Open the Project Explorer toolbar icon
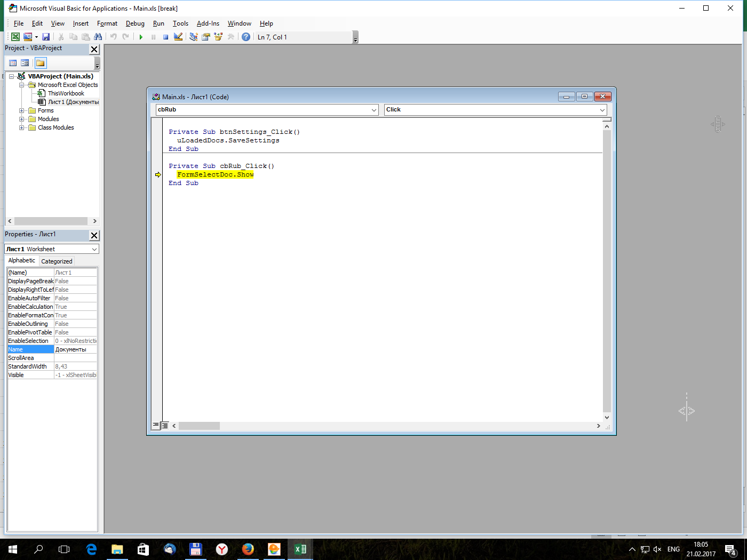Viewport: 747px width, 560px height. tap(193, 37)
